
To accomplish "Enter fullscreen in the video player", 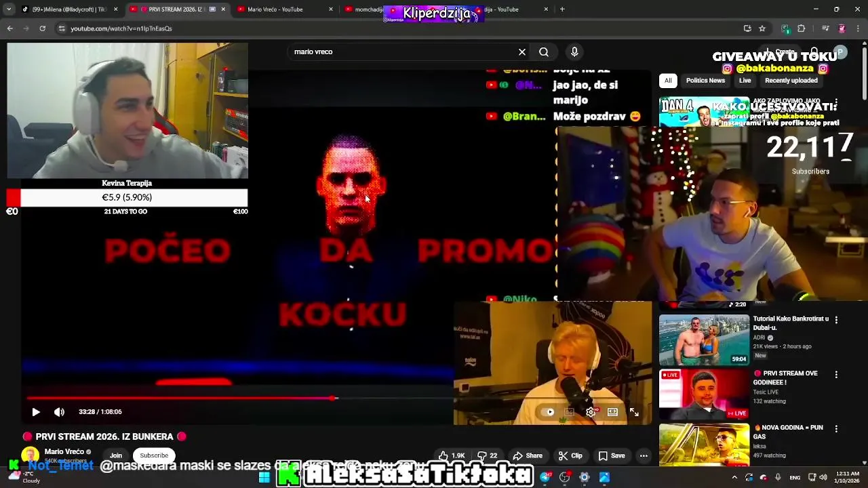I will pyautogui.click(x=634, y=411).
